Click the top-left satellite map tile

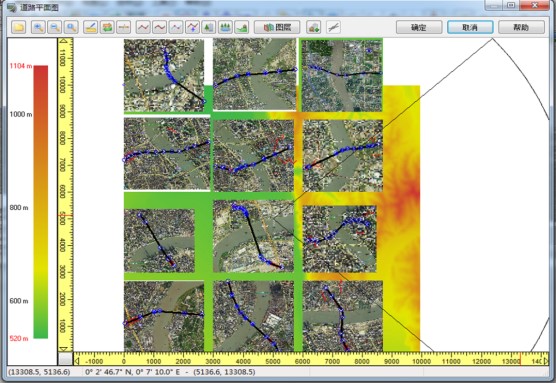[164, 76]
